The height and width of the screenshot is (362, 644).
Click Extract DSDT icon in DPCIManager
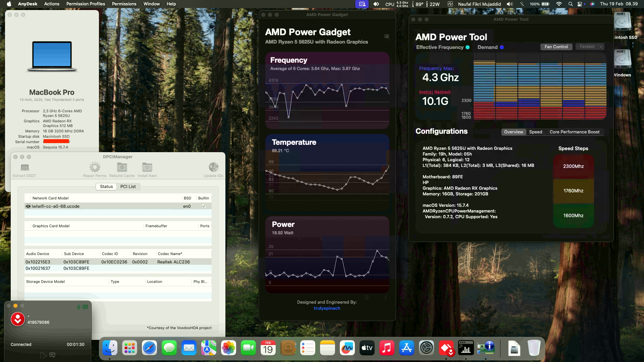tap(24, 167)
